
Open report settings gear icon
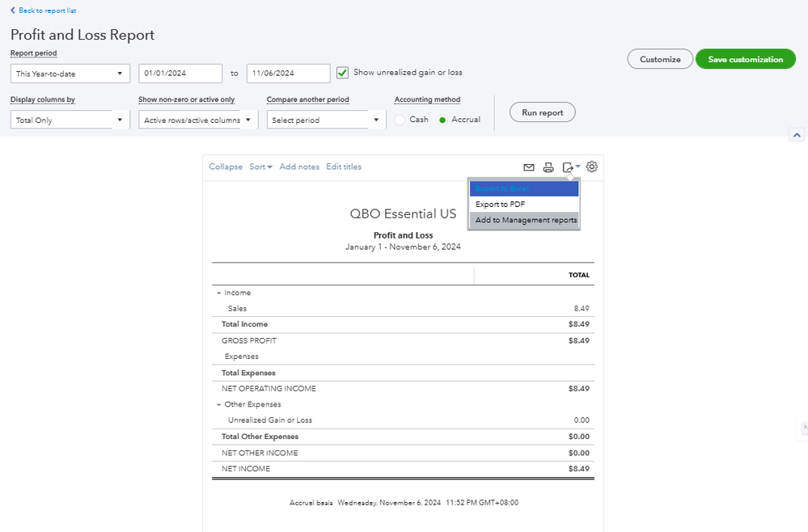tap(592, 167)
